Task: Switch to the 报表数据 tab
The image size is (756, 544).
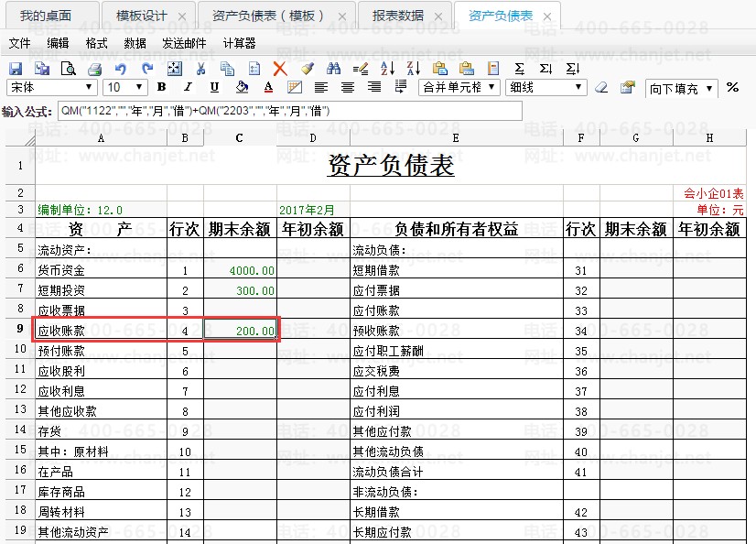Action: pos(397,16)
